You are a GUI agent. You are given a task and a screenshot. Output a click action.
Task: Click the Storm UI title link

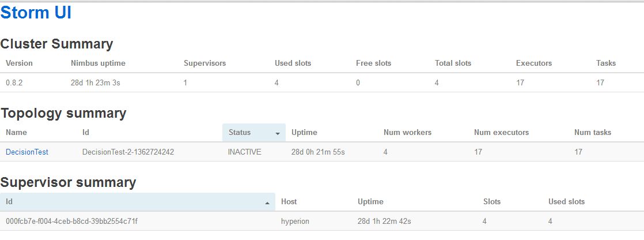36,13
